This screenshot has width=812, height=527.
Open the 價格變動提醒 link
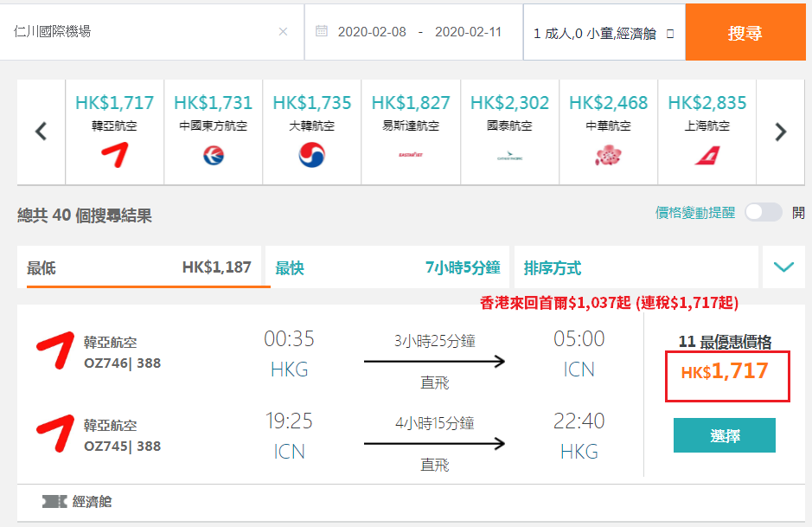[695, 213]
